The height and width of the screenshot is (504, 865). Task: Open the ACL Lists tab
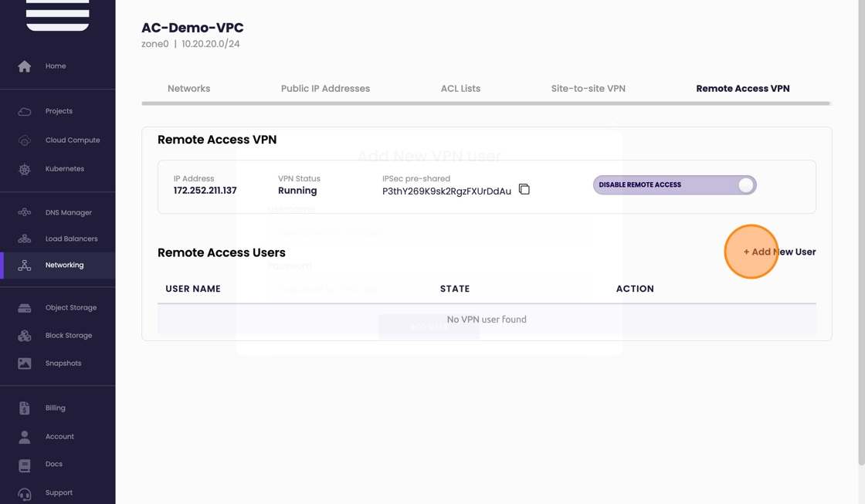pyautogui.click(x=460, y=89)
